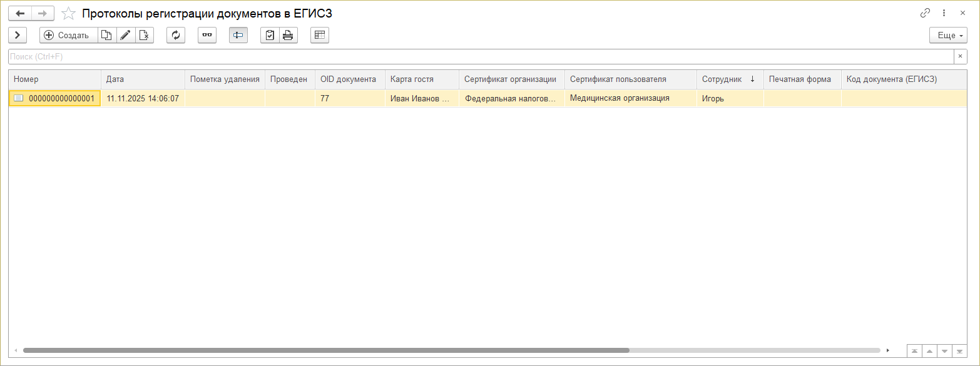Click the Сертификат организации column header
The height and width of the screenshot is (366, 980).
point(511,79)
